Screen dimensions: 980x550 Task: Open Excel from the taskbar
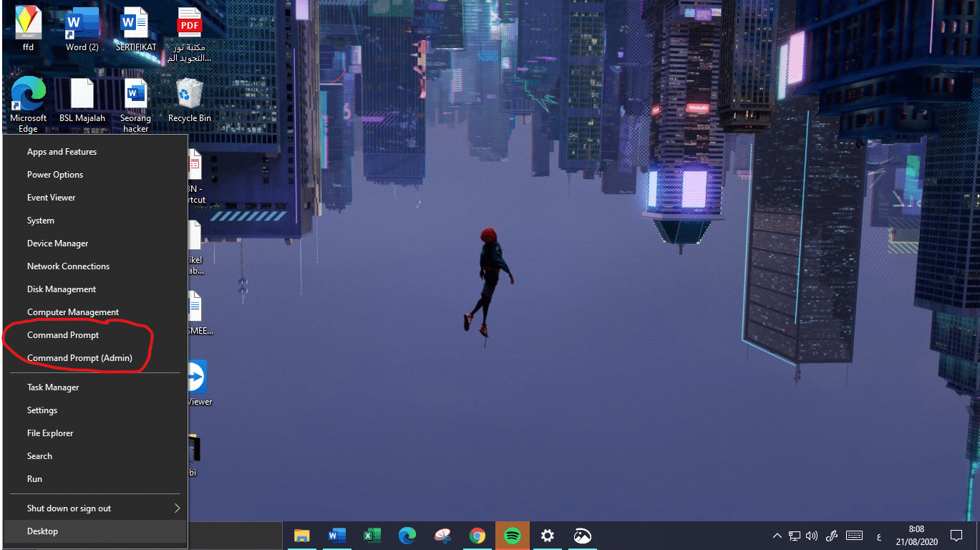point(372,536)
